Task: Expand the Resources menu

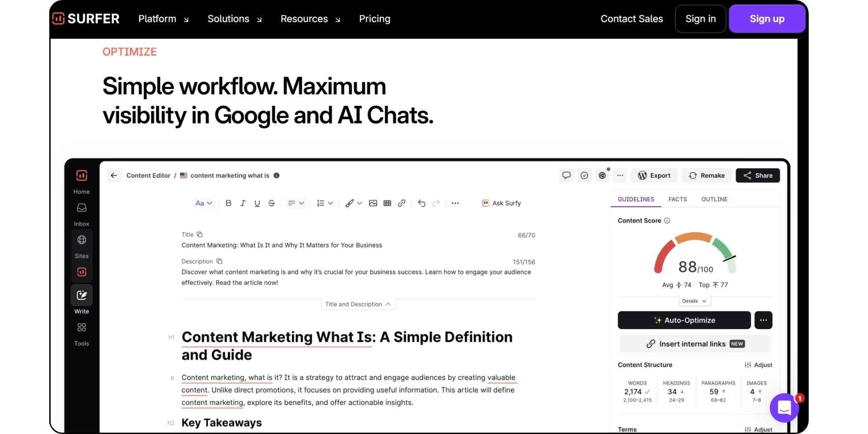Action: [x=311, y=19]
